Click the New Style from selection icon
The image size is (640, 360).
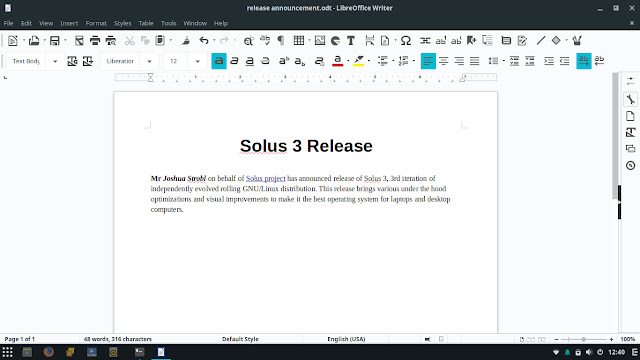pyautogui.click(x=88, y=61)
